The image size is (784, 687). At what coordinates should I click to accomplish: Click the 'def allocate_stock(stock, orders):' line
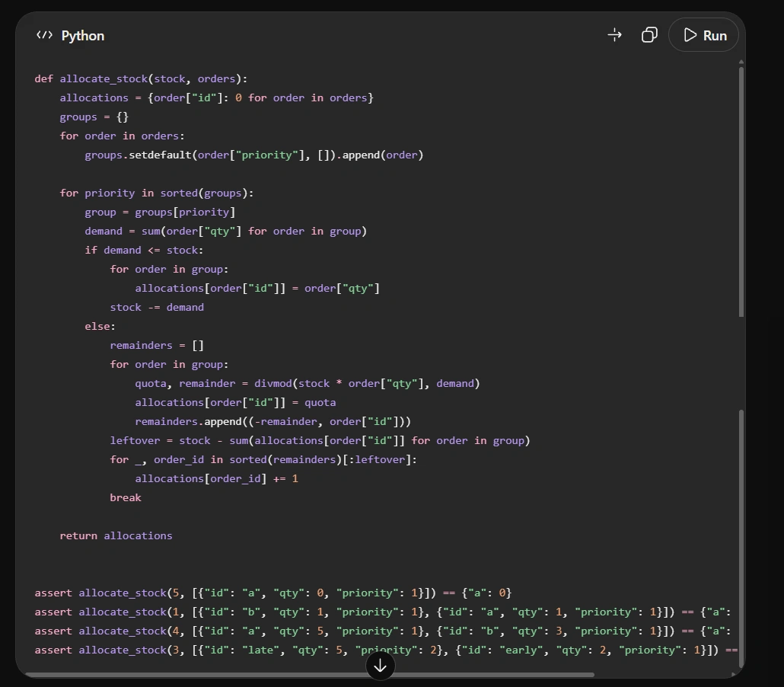point(141,79)
